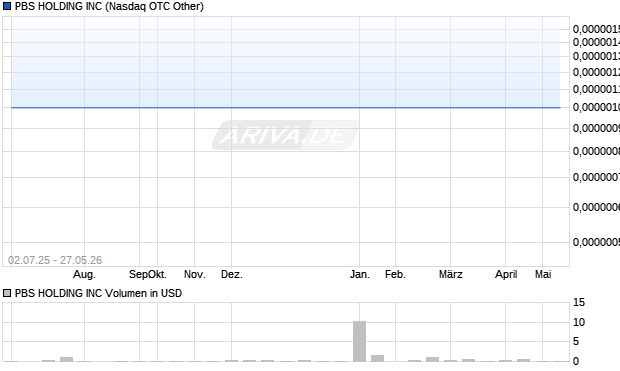
Task: Click the Nov. axis label
Action: pyautogui.click(x=195, y=274)
